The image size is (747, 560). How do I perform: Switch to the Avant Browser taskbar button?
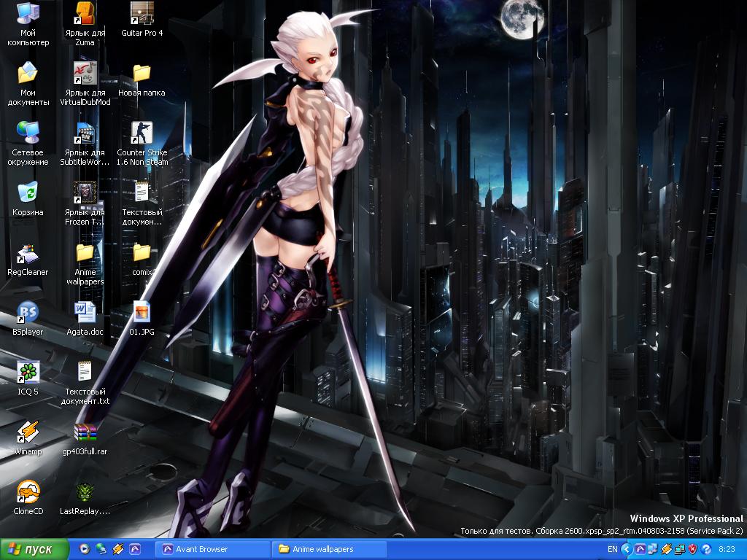pyautogui.click(x=212, y=549)
